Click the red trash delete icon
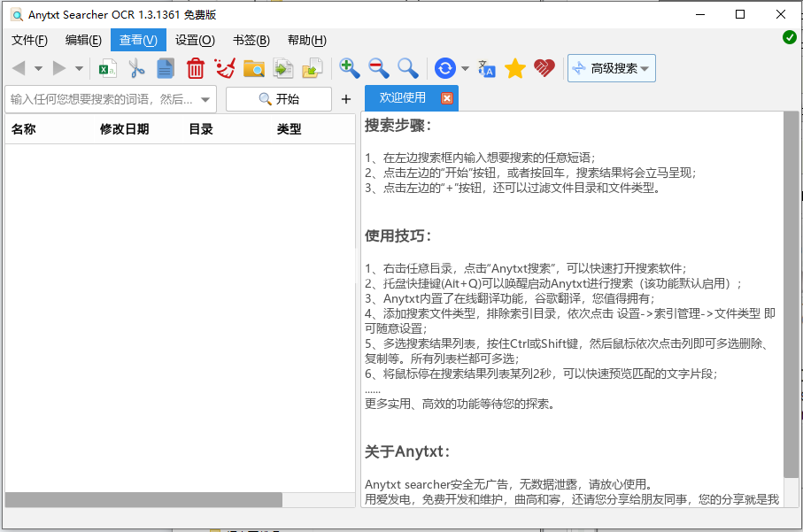This screenshot has width=803, height=532. pos(195,68)
